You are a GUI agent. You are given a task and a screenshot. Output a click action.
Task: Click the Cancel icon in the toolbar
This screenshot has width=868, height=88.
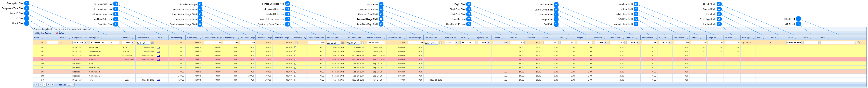coord(57,33)
